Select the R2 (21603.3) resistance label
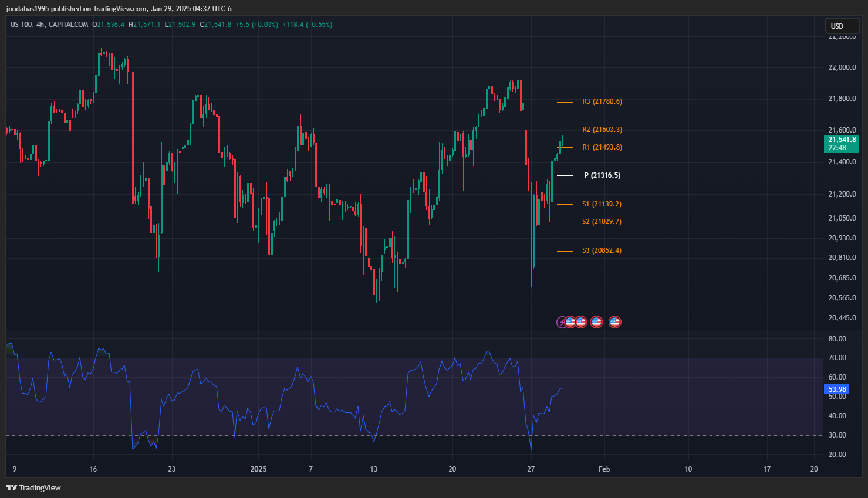Viewport: 868px width, 498px height. 602,130
